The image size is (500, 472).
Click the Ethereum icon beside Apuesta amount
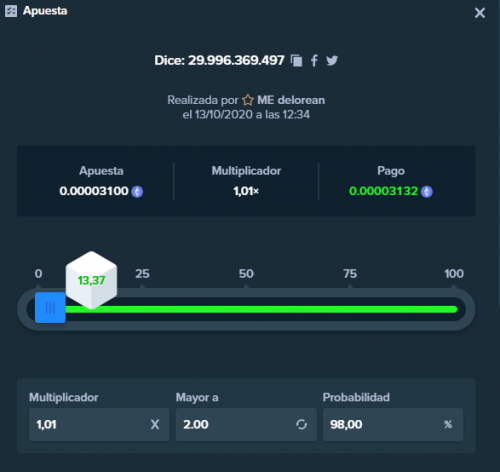(x=137, y=192)
